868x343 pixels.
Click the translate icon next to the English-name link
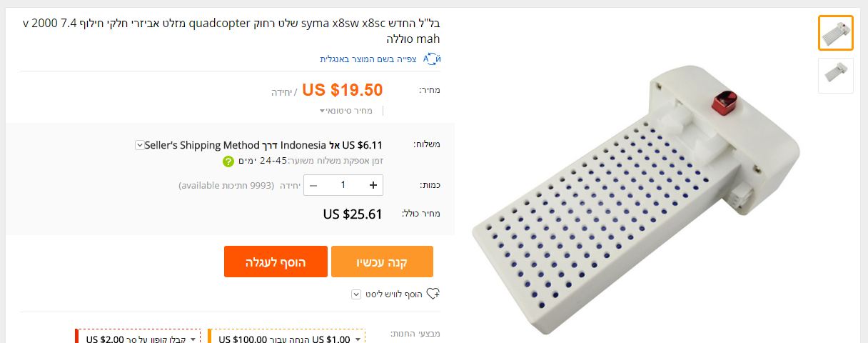click(432, 59)
